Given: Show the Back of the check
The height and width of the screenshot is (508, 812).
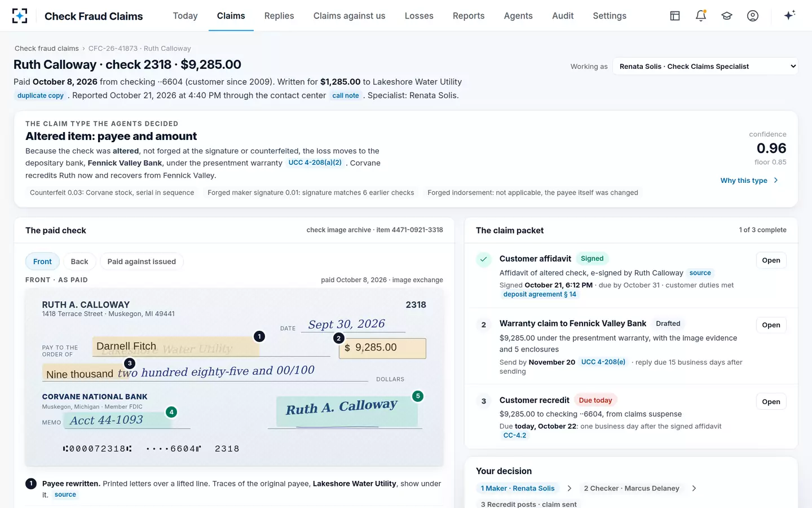Looking at the screenshot, I should click(80, 261).
